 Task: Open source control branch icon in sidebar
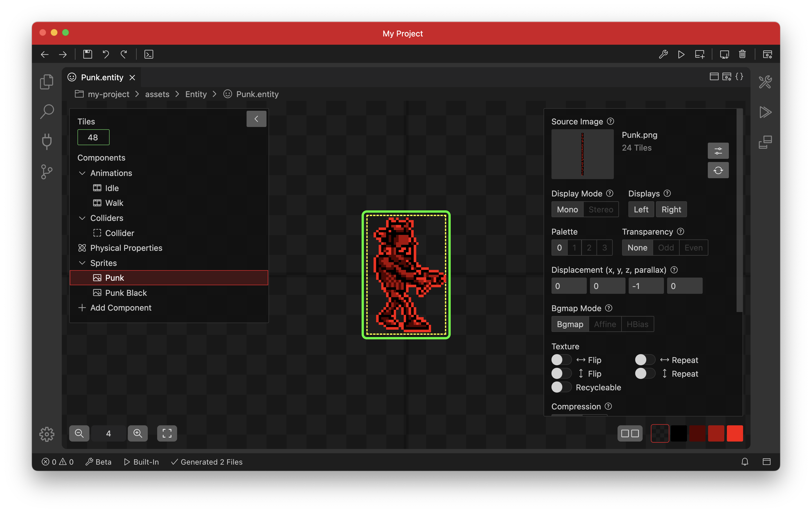tap(46, 172)
